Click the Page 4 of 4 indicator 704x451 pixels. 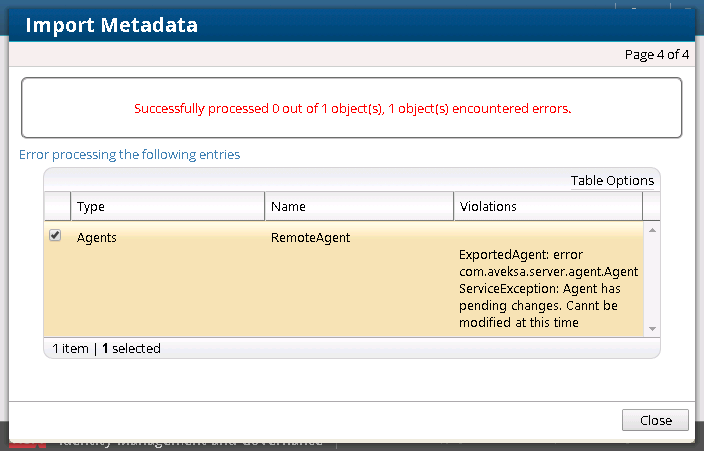657,54
